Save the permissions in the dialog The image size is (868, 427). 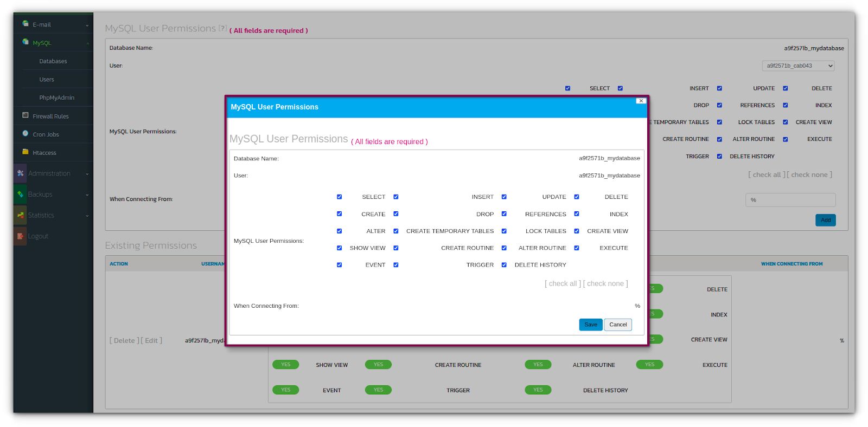(x=591, y=325)
